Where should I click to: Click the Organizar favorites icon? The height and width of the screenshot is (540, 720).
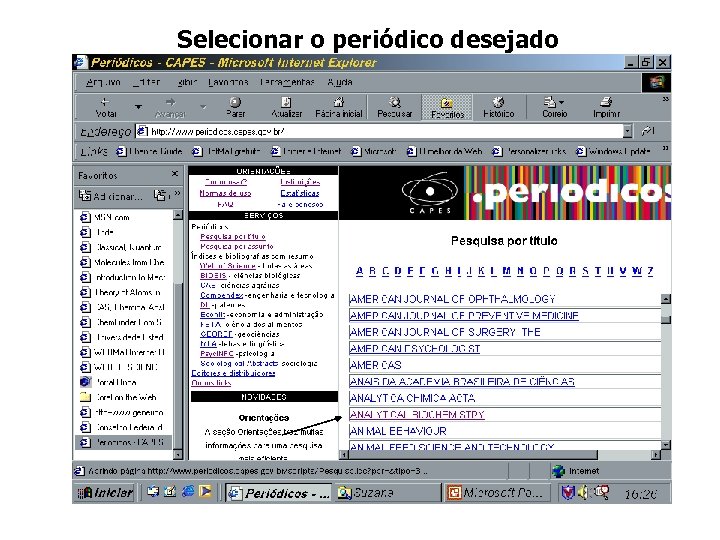point(162,196)
